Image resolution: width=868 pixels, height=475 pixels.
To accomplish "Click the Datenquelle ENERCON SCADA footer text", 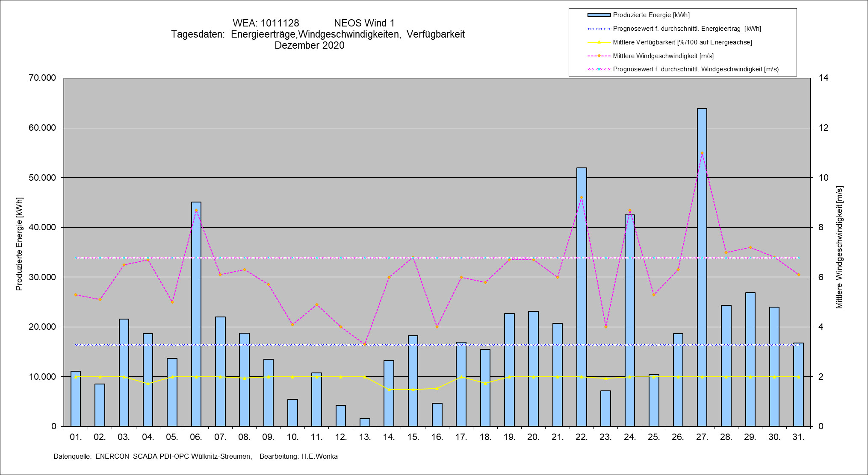I will pyautogui.click(x=152, y=456).
